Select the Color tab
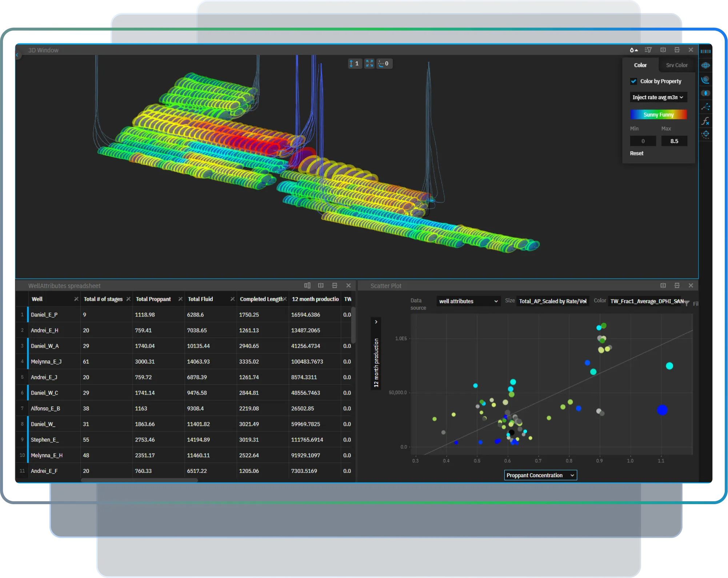This screenshot has width=728, height=578. coord(640,65)
